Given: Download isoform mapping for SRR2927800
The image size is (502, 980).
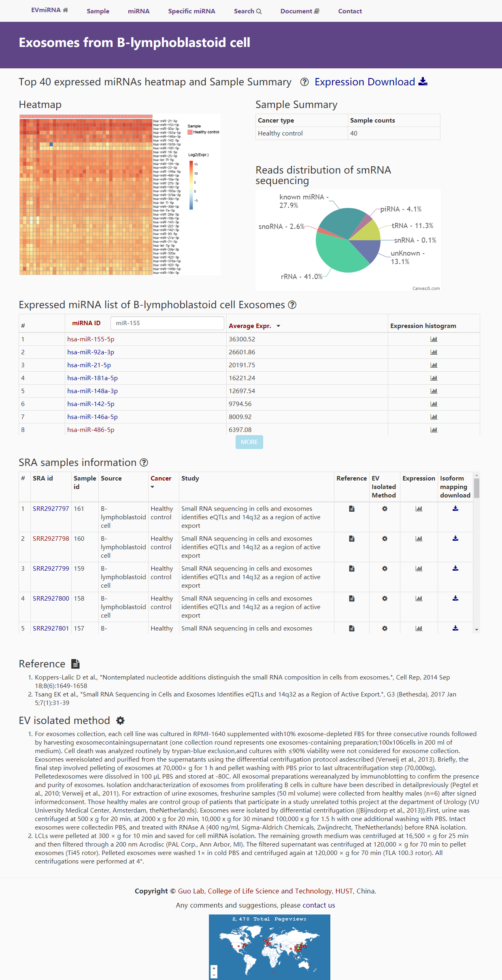Looking at the screenshot, I should (x=455, y=599).
